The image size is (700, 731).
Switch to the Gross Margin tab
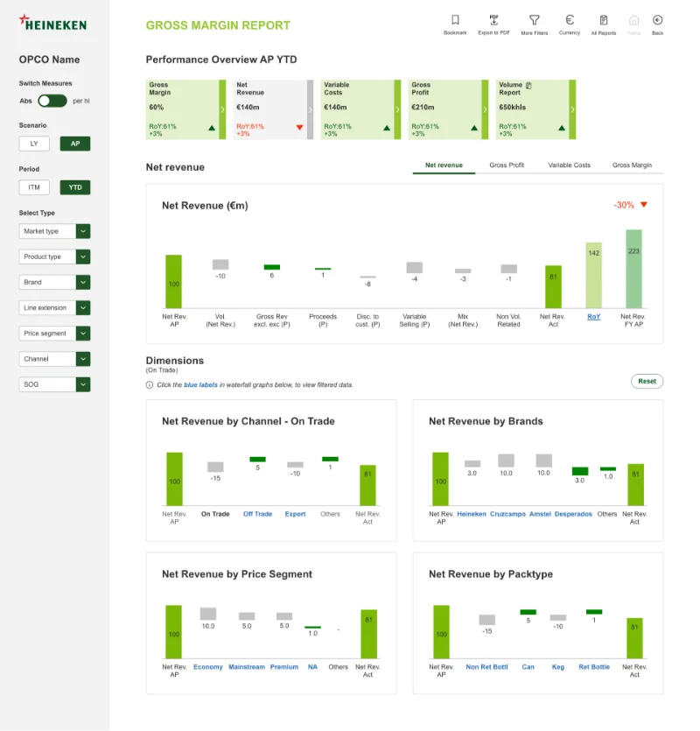[x=632, y=165]
